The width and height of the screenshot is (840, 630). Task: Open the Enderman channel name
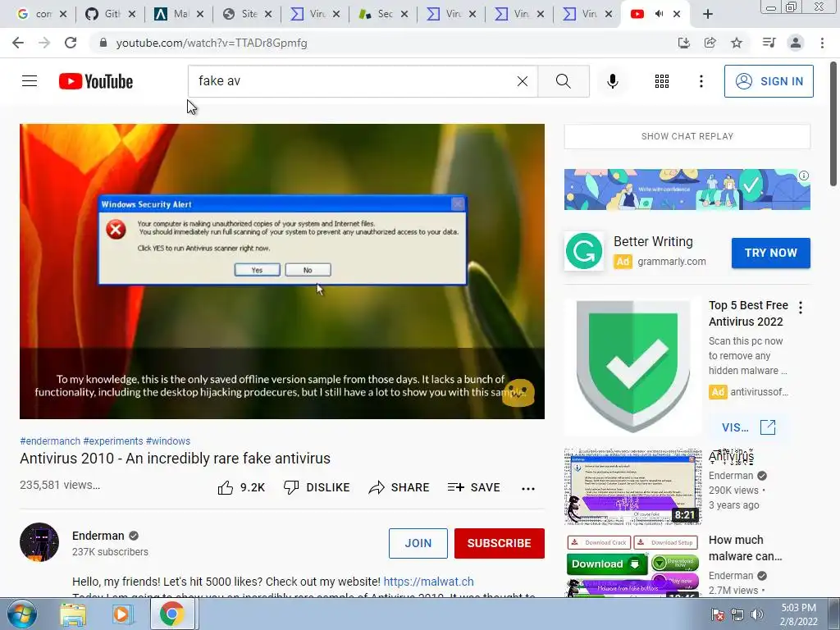click(98, 536)
